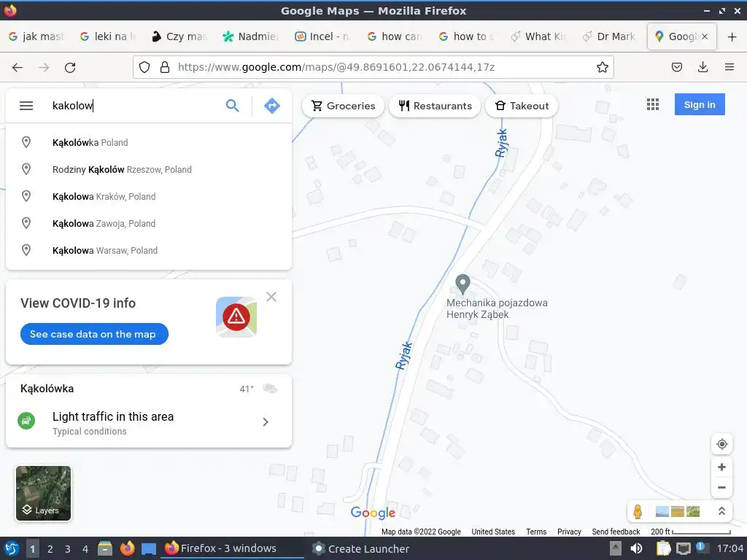Viewport: 747px width, 560px height.
Task: Switch to the 'leki na' tab
Action: pos(108,36)
